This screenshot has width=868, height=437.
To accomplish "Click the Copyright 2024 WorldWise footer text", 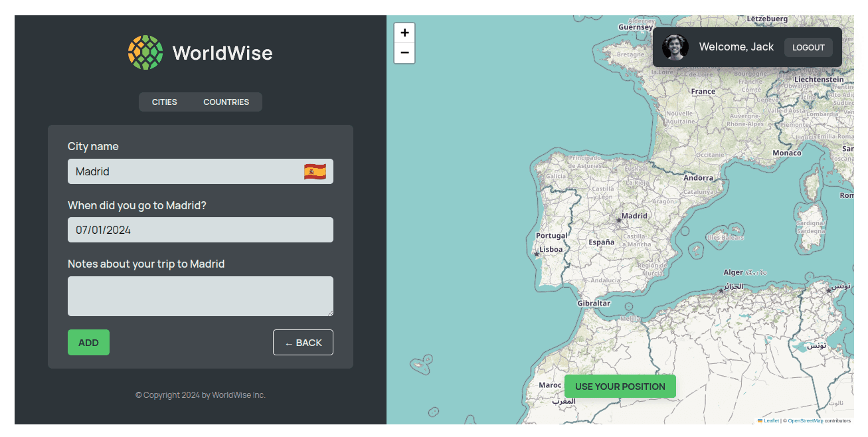I will click(201, 395).
